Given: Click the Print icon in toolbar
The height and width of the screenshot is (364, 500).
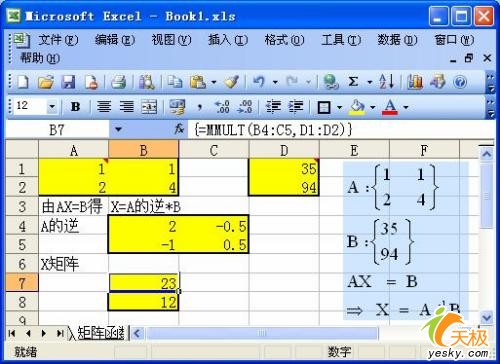Looking at the screenshot, I should pos(118,82).
